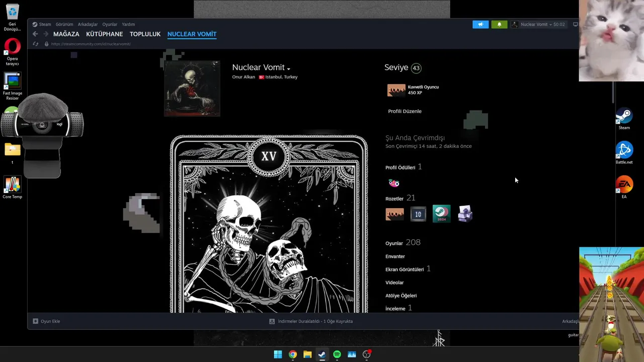Open the İndirmeler Duraklatıldı downloads status
Screen dimensions: 644x362
point(311,321)
